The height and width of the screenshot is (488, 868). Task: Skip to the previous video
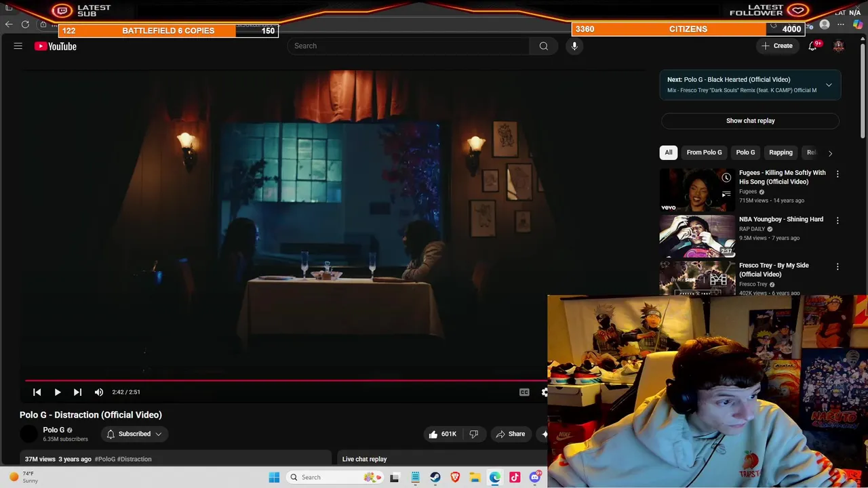(x=37, y=392)
